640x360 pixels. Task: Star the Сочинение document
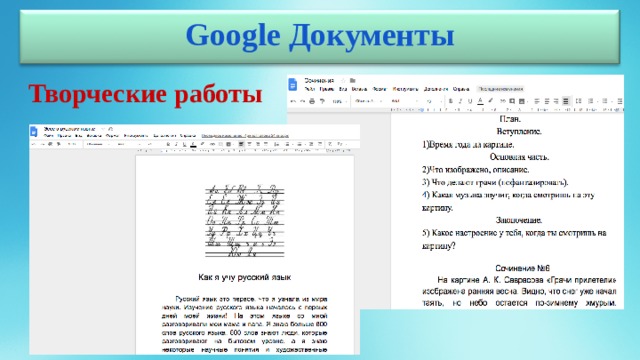click(x=343, y=81)
